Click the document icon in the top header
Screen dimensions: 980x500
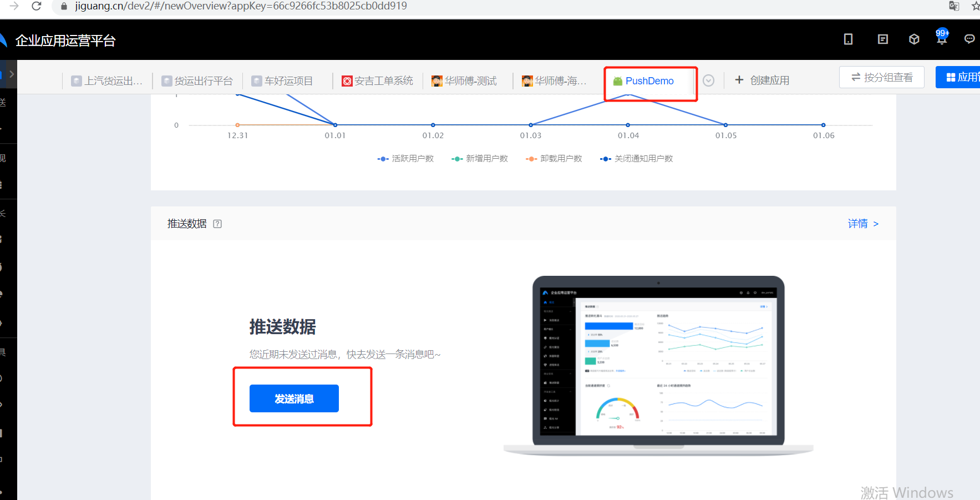pos(883,39)
